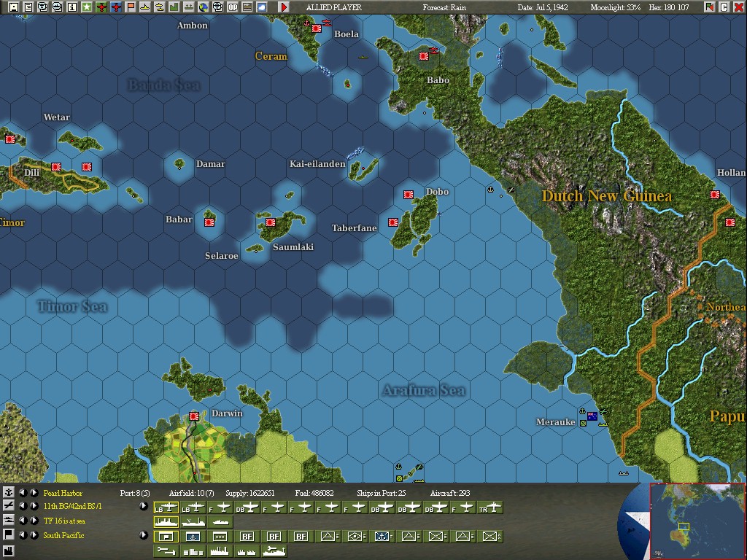Select the anchor base icon beside Pearl Harbor
747x560 pixels.
[x=9, y=493]
